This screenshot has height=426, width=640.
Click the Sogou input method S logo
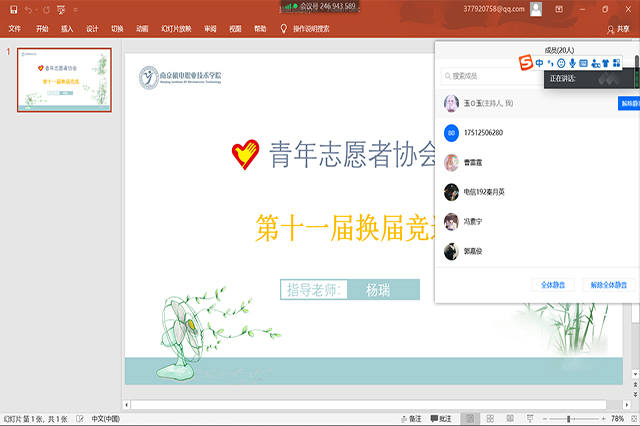(525, 63)
